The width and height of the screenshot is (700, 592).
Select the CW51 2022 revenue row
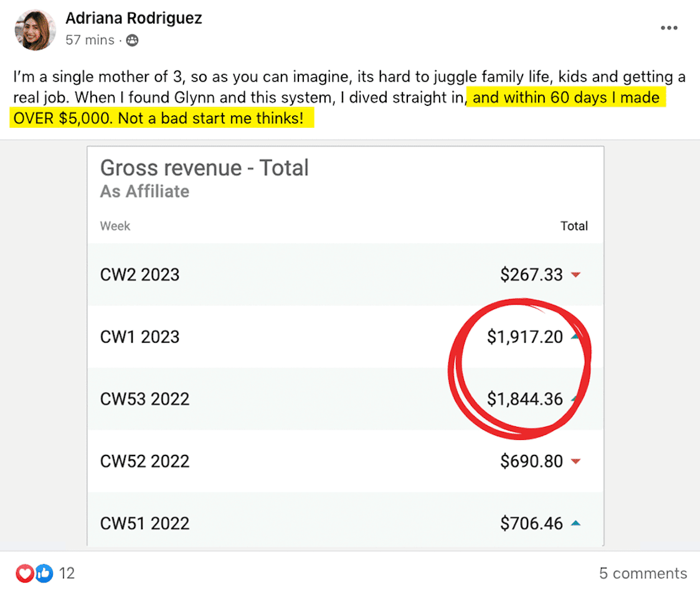(345, 522)
